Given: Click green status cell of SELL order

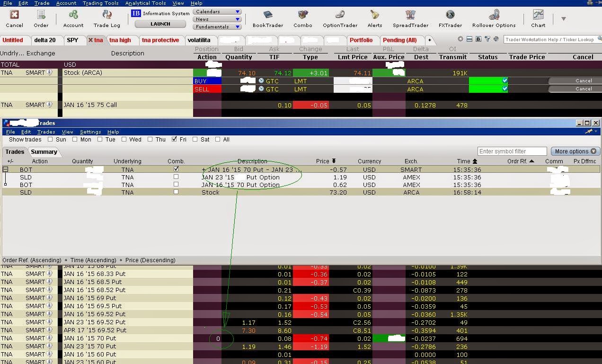Looking at the screenshot, I should tap(488, 89).
